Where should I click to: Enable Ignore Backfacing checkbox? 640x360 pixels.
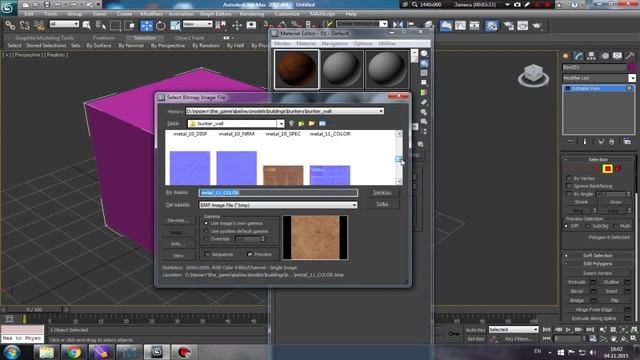point(569,186)
